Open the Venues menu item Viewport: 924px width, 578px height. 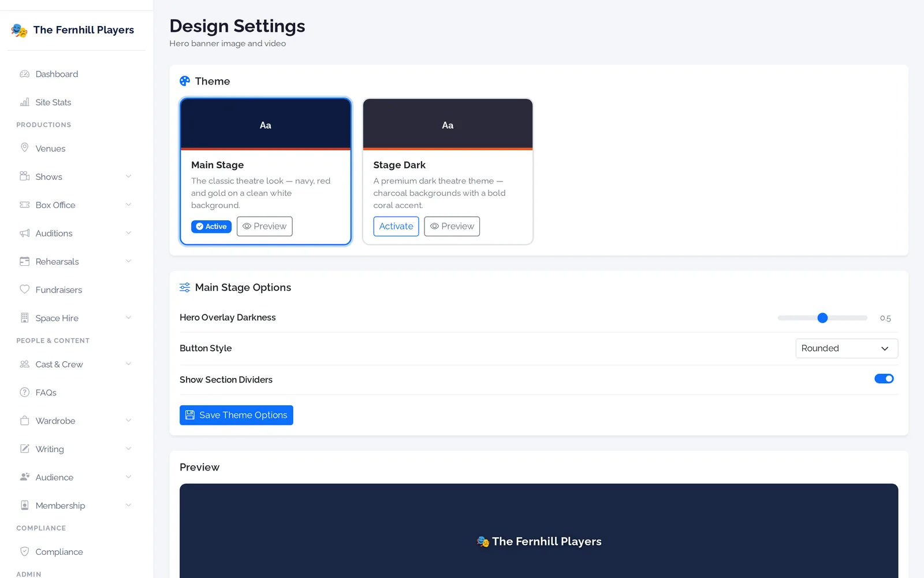click(x=76, y=149)
